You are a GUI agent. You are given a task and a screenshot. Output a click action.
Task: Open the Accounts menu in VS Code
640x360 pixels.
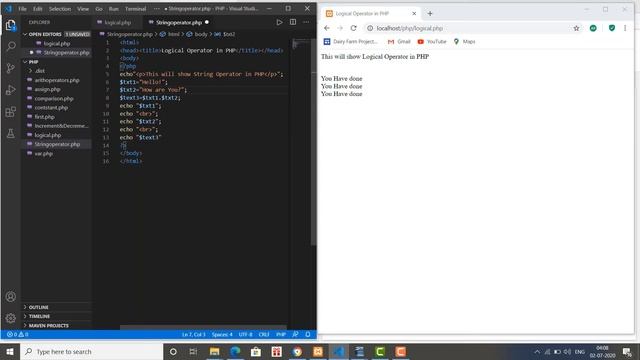pyautogui.click(x=11, y=297)
